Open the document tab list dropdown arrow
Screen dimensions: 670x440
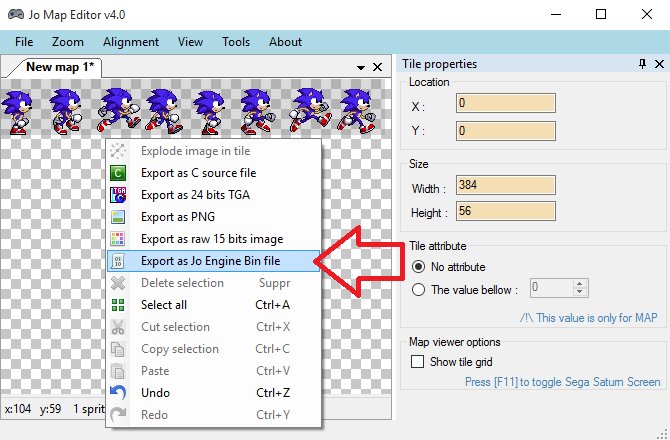point(361,67)
